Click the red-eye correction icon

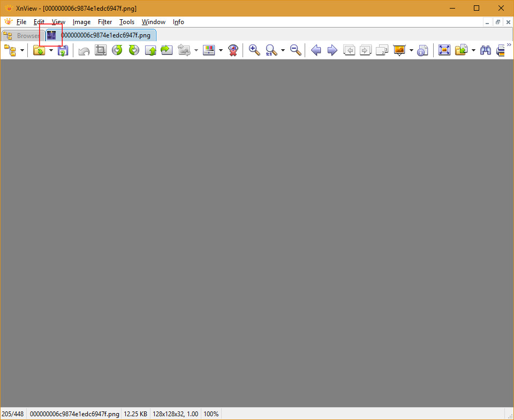click(x=233, y=50)
